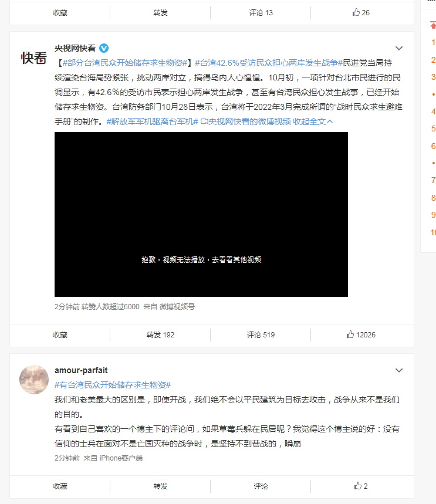The height and width of the screenshot is (504, 436).
Task: Open 评论 519 comments on the video post
Action: pos(261,334)
